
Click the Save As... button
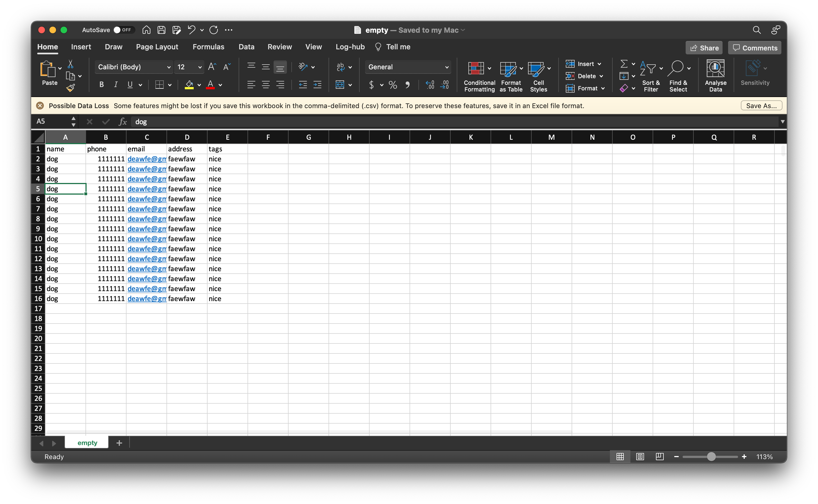pyautogui.click(x=761, y=106)
